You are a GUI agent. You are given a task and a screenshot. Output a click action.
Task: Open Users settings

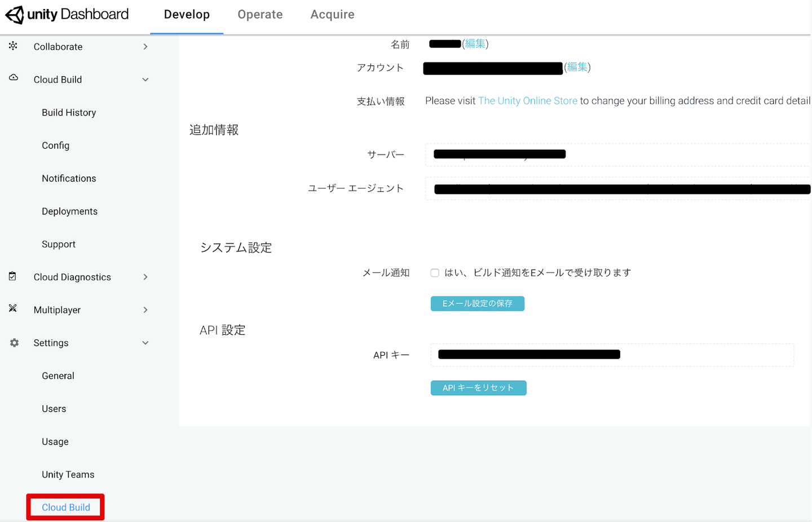click(54, 409)
